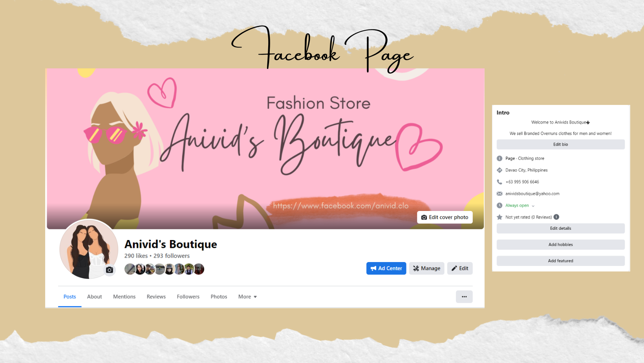Select the Photos tab
Screen dimensions: 644x363
coord(219,297)
